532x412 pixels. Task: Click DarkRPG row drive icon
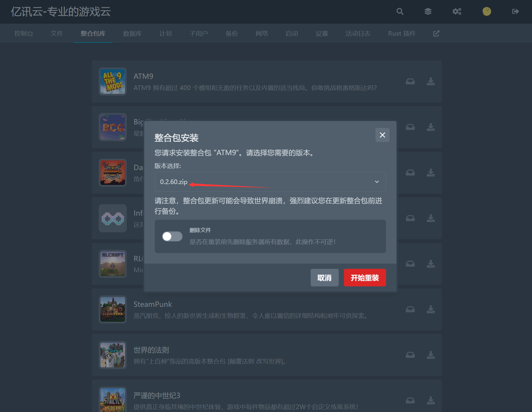(410, 173)
